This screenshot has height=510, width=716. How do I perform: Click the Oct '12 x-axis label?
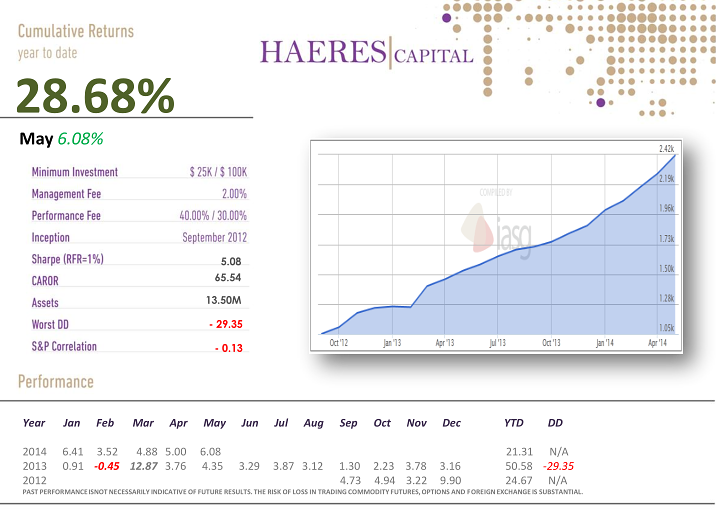tap(339, 343)
